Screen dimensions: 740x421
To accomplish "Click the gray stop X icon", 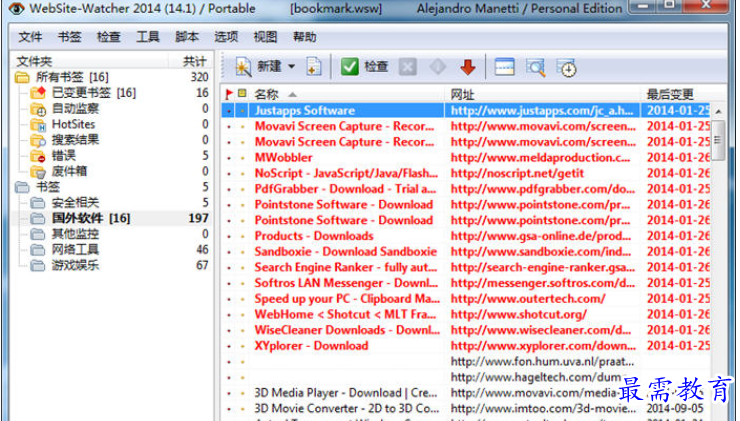I will tap(408, 67).
